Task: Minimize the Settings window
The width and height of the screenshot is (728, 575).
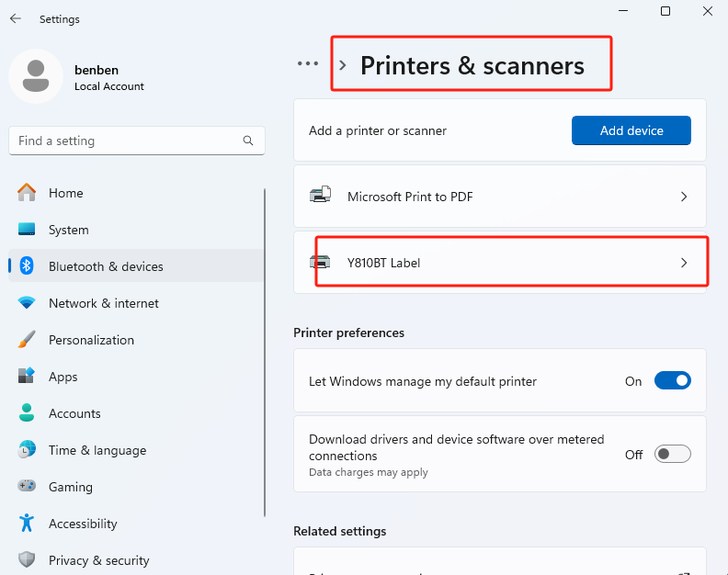Action: point(623,11)
